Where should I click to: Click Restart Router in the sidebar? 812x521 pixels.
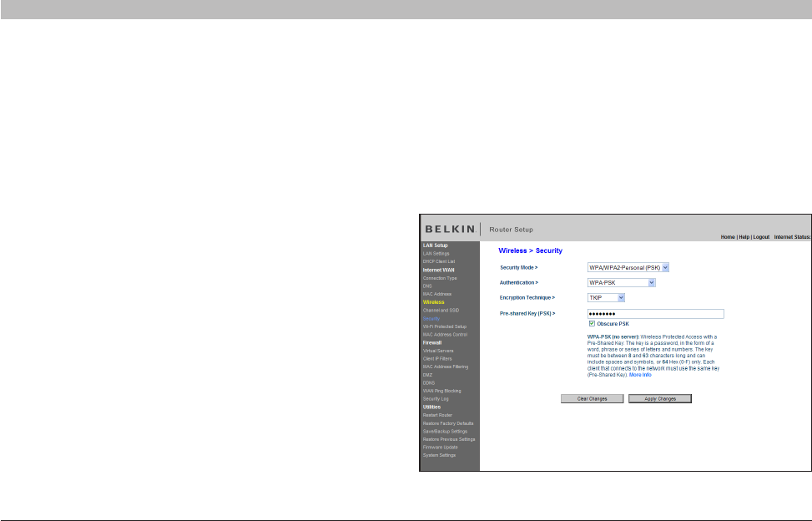[437, 415]
